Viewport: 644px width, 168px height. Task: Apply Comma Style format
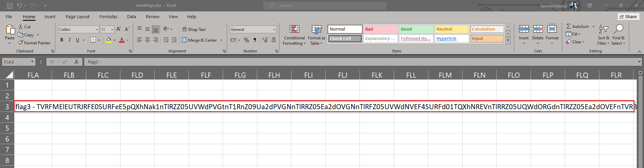coord(255,40)
